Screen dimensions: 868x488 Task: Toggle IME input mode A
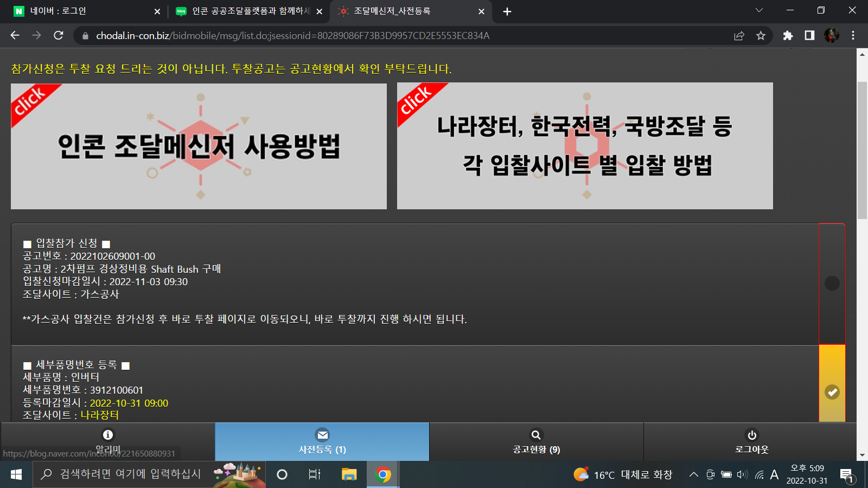[774, 474]
